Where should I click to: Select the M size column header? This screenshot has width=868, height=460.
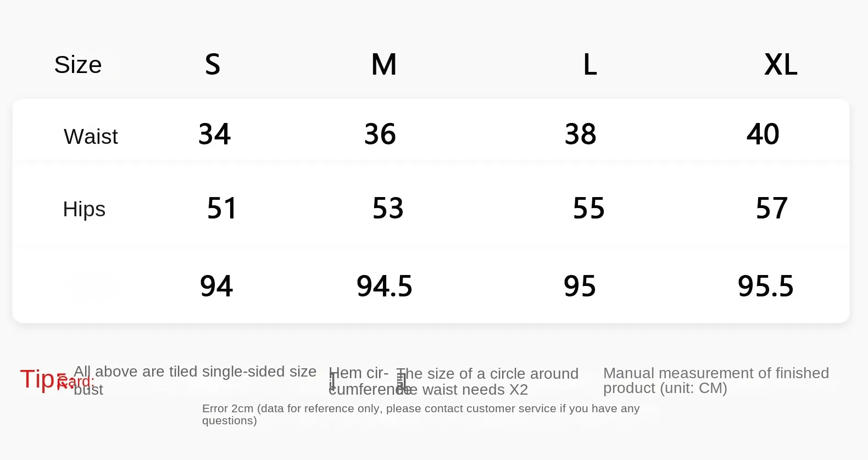383,65
